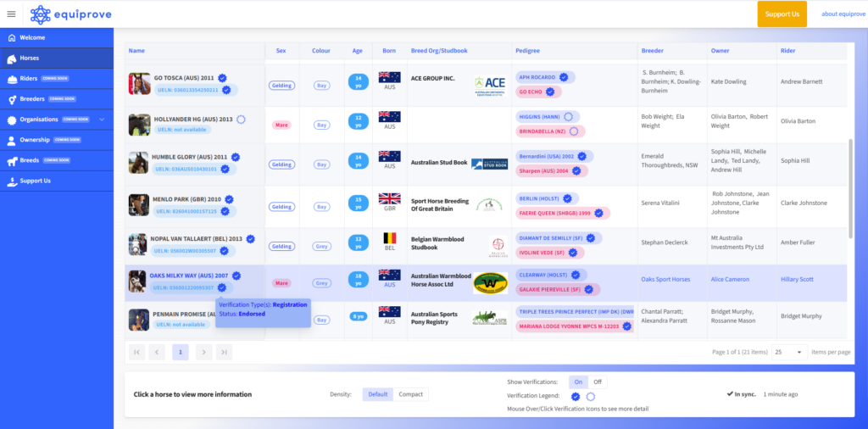Click UELN: 036013354250211 text
Image resolution: width=868 pixels, height=429 pixels.
click(186, 90)
